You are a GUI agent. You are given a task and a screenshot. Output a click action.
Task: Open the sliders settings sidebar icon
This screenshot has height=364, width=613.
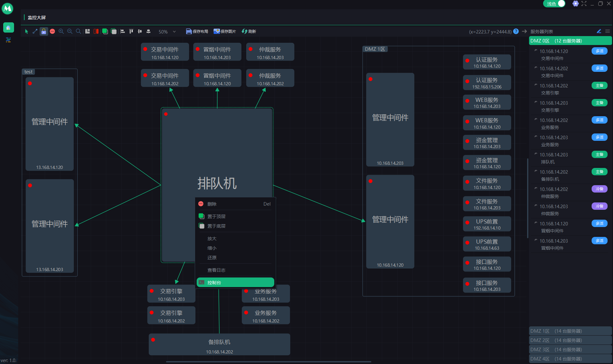9,40
